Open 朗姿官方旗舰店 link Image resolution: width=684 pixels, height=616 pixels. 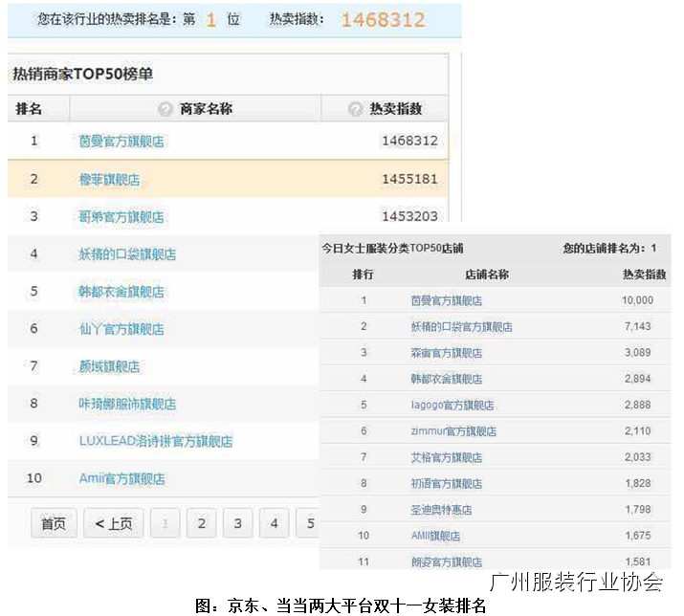[446, 561]
